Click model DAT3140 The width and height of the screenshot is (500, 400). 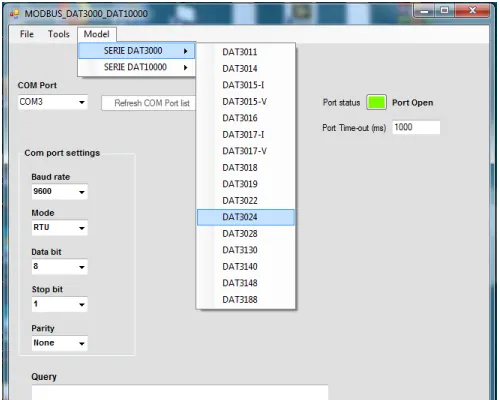[246, 267]
